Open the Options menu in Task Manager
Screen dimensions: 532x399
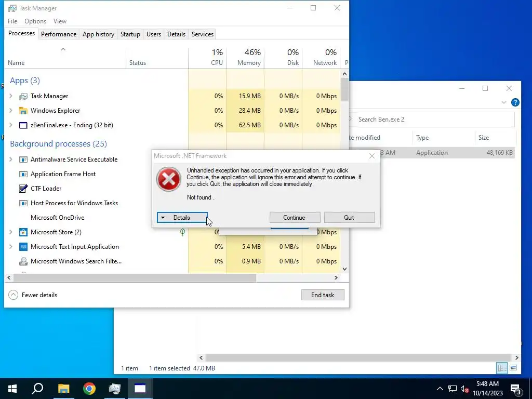tap(35, 21)
